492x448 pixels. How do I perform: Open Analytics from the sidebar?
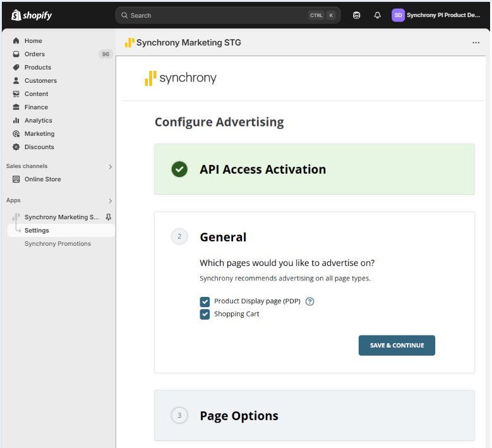tap(38, 121)
